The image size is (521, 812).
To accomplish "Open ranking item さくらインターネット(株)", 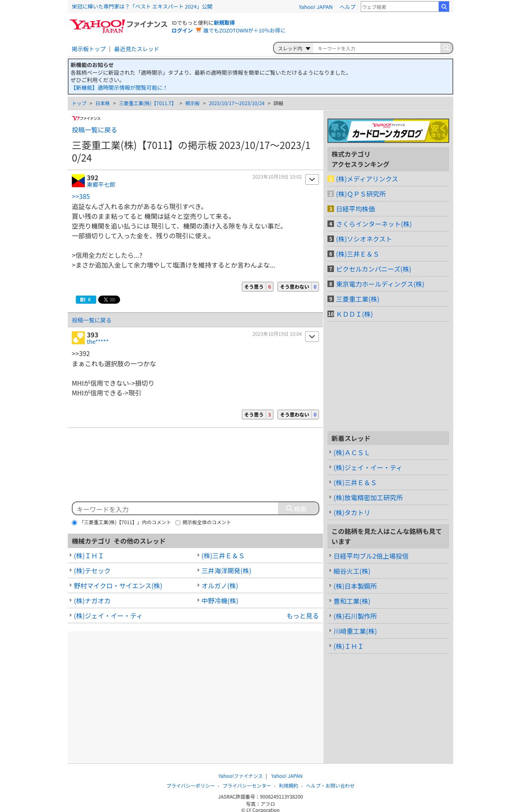I will point(374,224).
